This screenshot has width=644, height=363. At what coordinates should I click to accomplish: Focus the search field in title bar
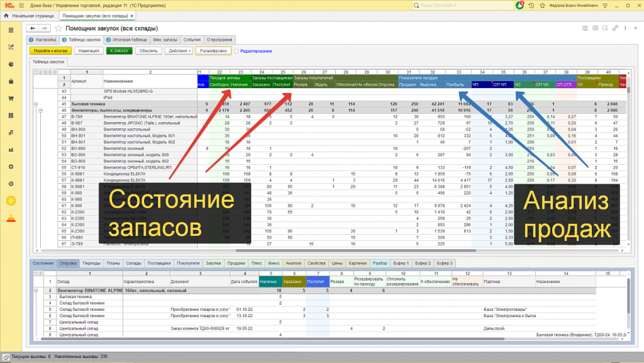(463, 5)
